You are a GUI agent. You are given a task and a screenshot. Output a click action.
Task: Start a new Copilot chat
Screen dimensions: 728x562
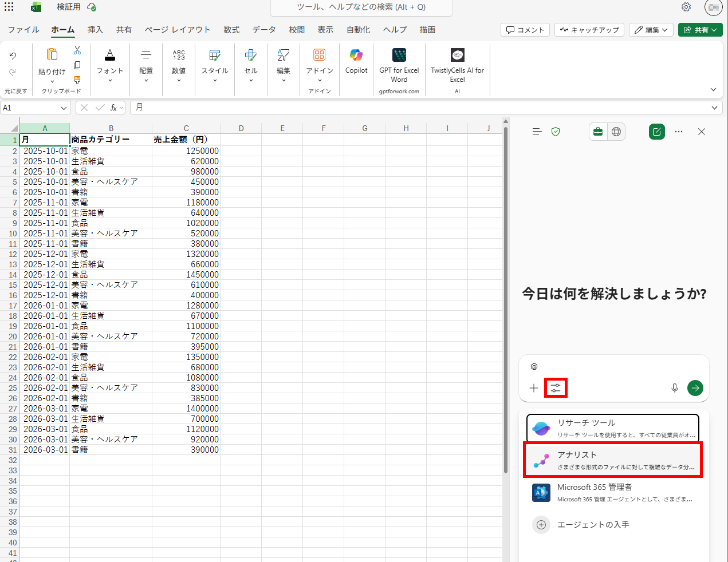(x=656, y=132)
